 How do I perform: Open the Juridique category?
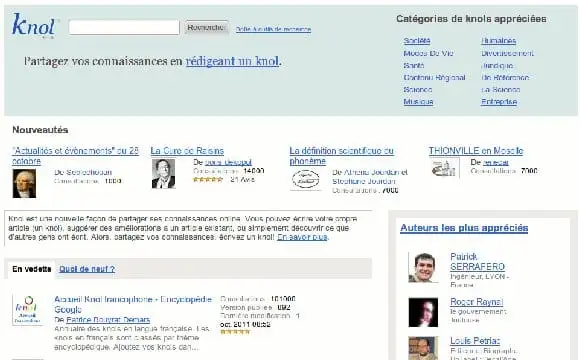497,65
